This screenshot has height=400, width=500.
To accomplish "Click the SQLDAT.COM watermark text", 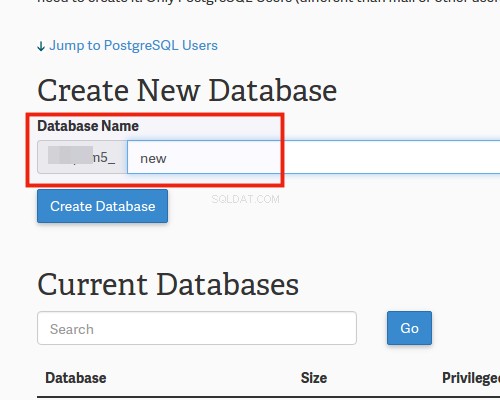I will coord(245,199).
